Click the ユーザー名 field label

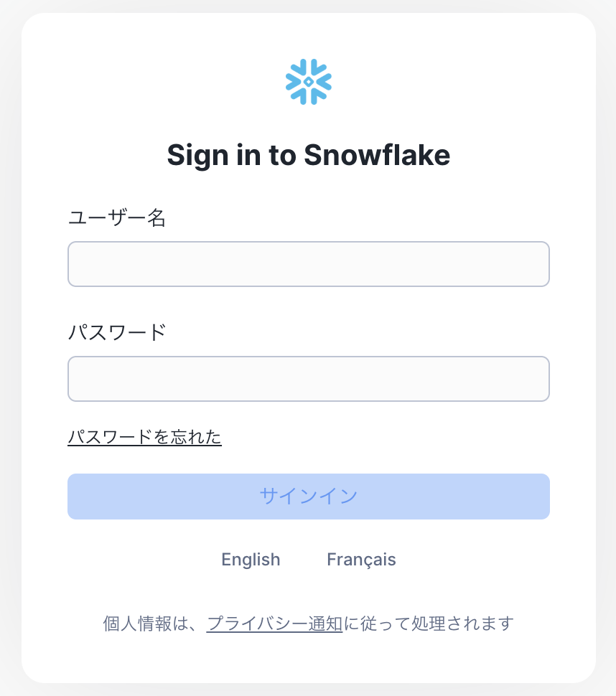click(117, 218)
